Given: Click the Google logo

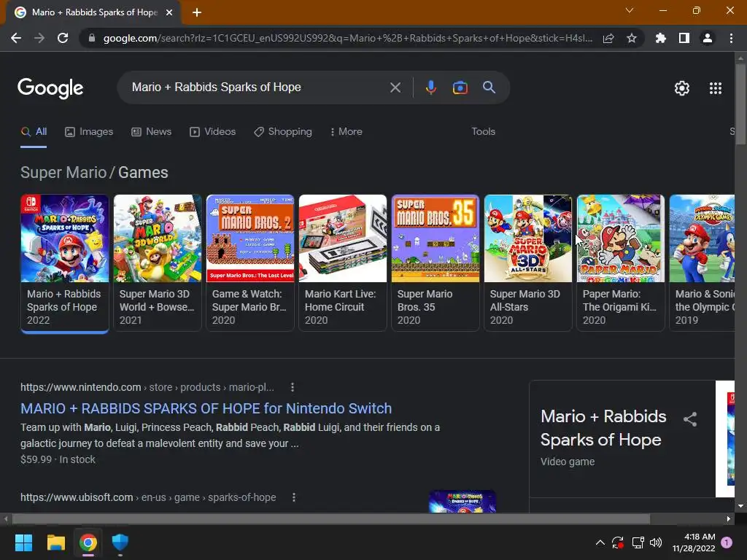Looking at the screenshot, I should coord(50,88).
